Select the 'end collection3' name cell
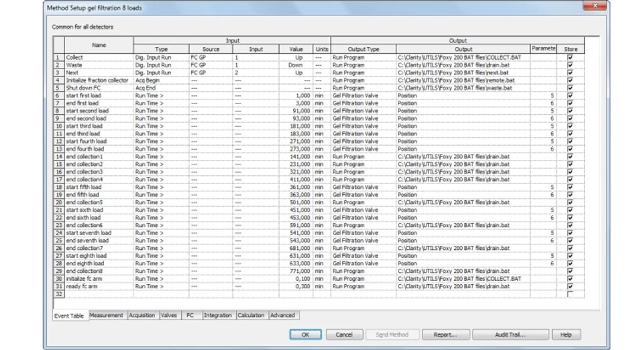The image size is (644, 350). (99, 172)
